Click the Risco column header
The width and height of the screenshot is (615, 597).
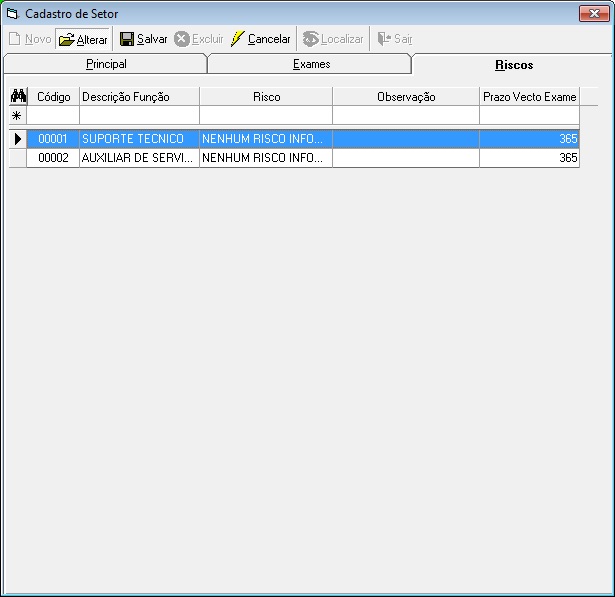[x=266, y=96]
